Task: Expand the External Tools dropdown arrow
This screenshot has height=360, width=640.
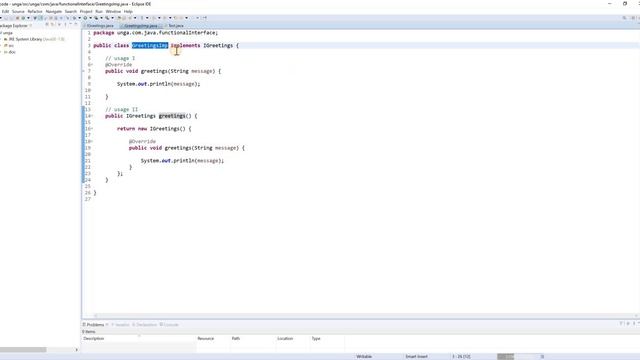Action: (x=112, y=18)
